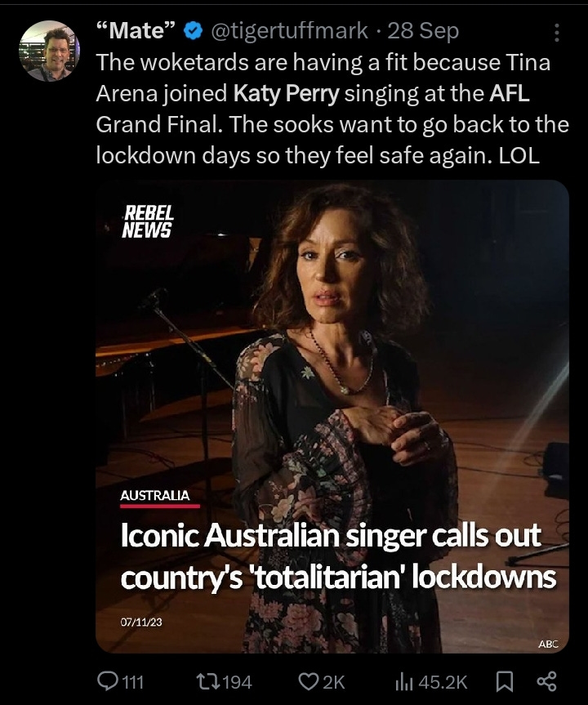
Task: Open the three-dot more options menu
Action: [x=556, y=33]
